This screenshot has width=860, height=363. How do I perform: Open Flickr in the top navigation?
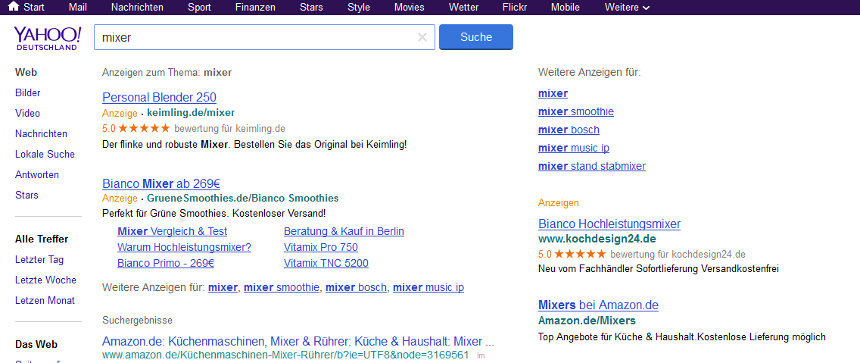tap(514, 7)
